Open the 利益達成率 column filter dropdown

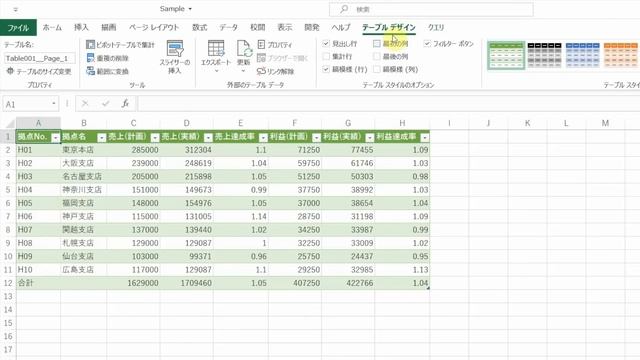tap(425, 138)
